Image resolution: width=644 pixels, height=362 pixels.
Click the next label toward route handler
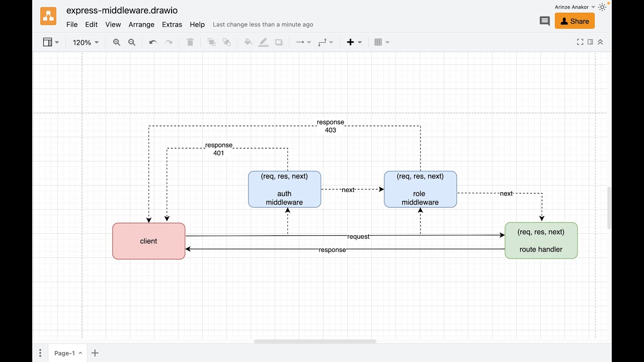point(506,193)
